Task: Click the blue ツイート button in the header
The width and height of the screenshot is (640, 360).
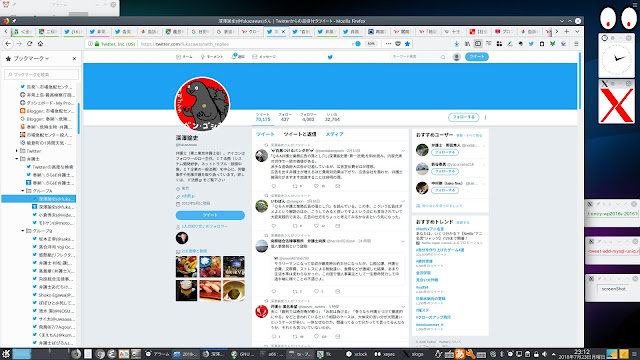Action: click(476, 57)
